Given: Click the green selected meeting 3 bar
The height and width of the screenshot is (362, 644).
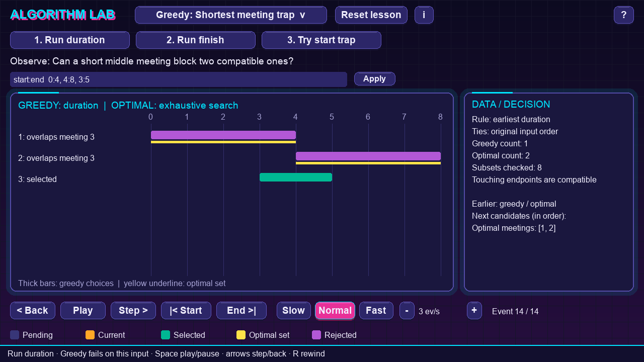Looking at the screenshot, I should tap(296, 177).
